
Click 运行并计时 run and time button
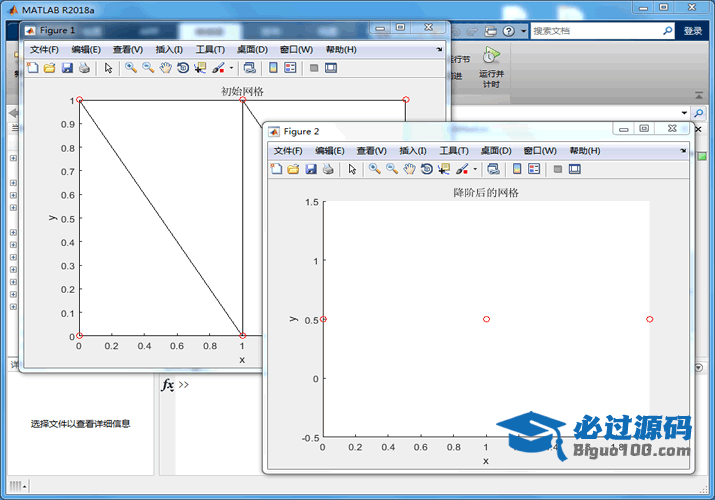coord(492,67)
